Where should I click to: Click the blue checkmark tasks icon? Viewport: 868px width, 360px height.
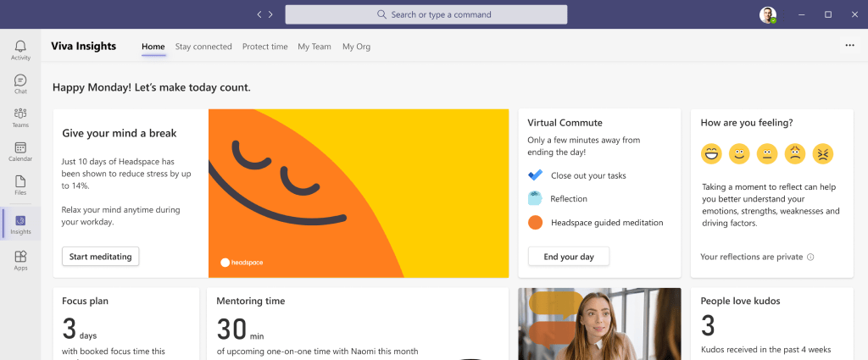coord(536,175)
